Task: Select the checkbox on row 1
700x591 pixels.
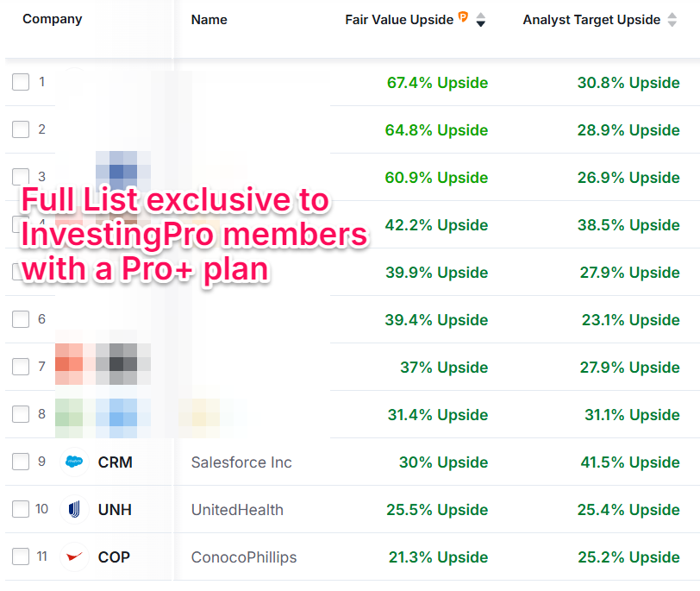Action: (x=20, y=82)
